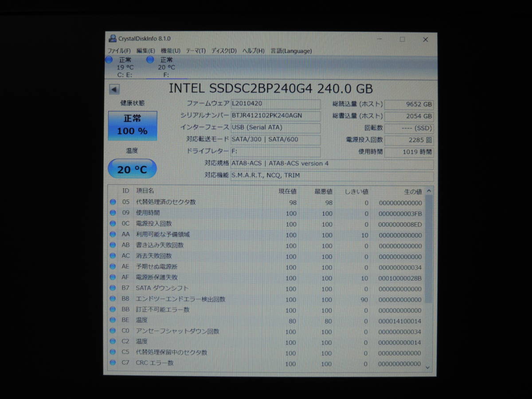Click the power on count value 2285 回

(x=409, y=141)
